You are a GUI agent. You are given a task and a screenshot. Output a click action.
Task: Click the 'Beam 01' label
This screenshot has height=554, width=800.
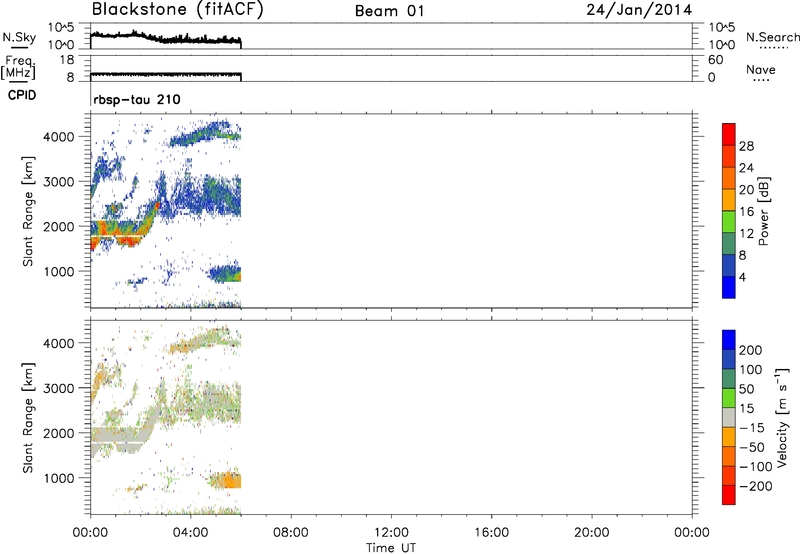tap(389, 11)
